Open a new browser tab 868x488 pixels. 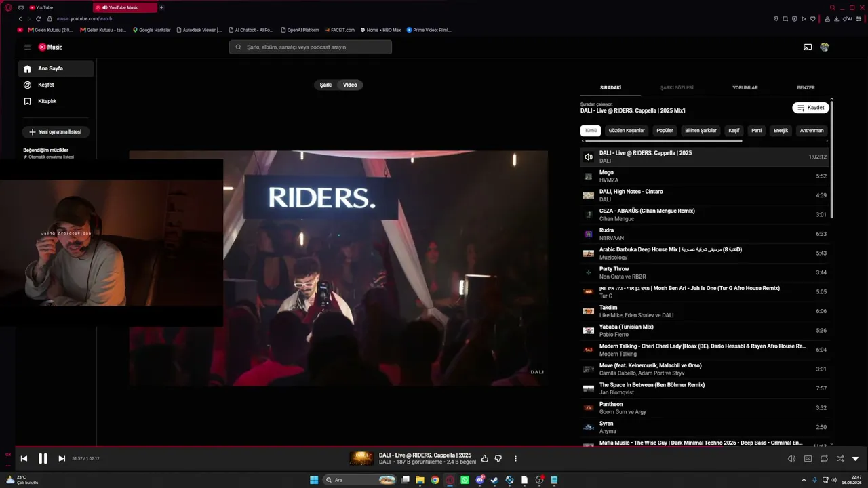tap(161, 7)
